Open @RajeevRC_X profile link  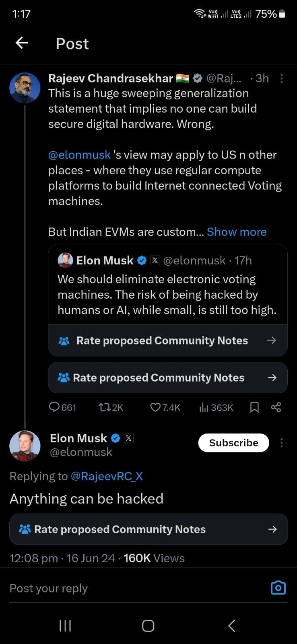pyautogui.click(x=107, y=476)
